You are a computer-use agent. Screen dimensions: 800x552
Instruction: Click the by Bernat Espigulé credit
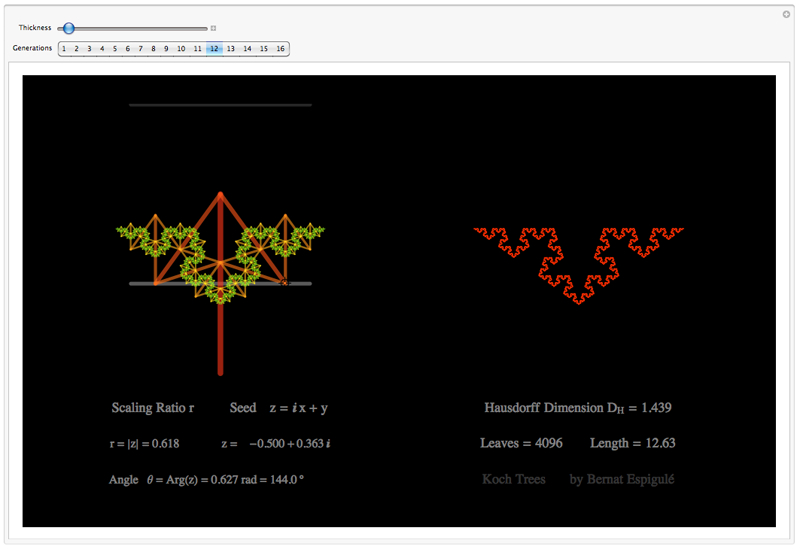point(622,479)
